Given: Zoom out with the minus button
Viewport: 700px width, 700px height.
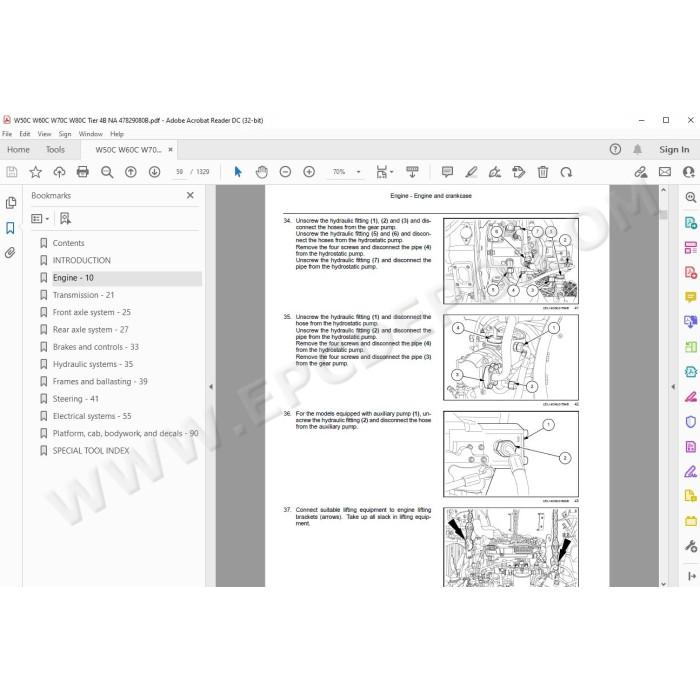Looking at the screenshot, I should point(285,172).
